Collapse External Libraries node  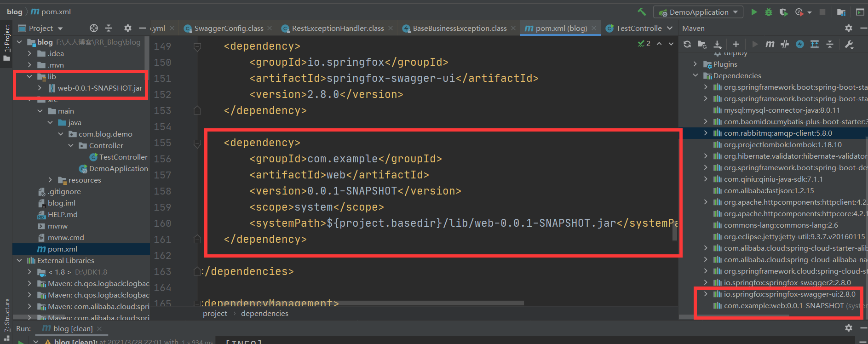[19, 260]
